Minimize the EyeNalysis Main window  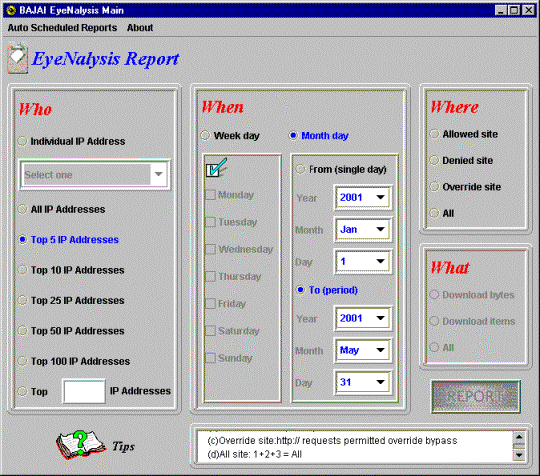click(x=501, y=10)
